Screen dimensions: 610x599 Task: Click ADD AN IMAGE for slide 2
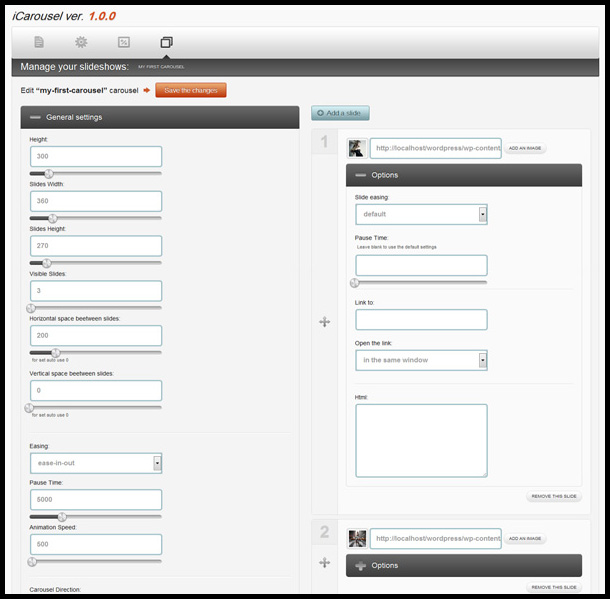point(525,539)
